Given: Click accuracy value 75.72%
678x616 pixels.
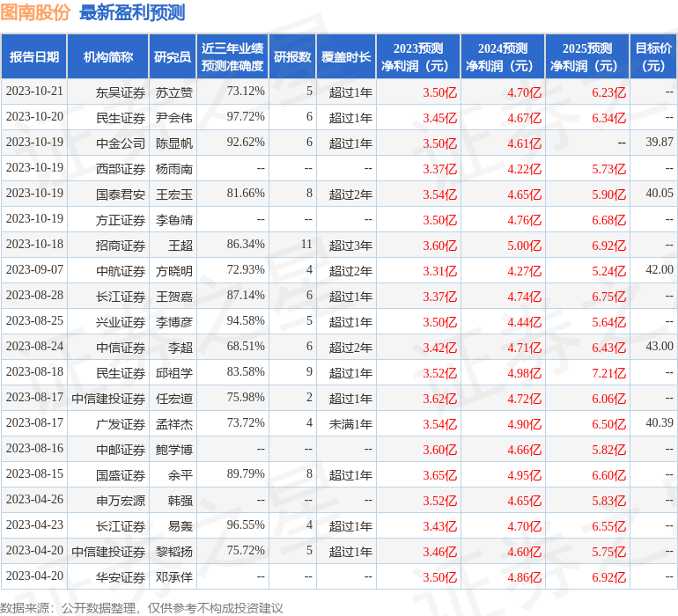Looking at the screenshot, I should [x=246, y=550].
